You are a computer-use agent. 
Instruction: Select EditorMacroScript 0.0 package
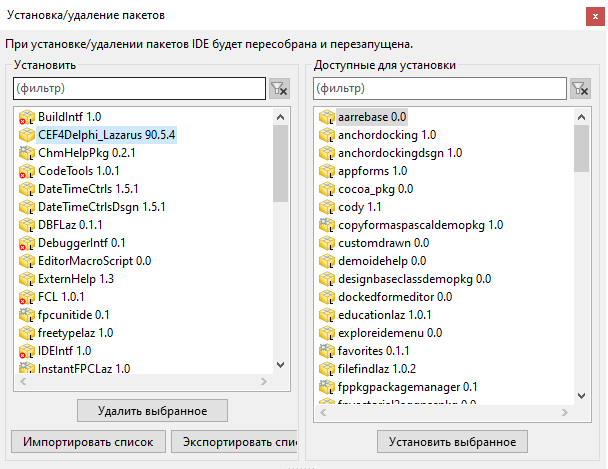pos(95,261)
